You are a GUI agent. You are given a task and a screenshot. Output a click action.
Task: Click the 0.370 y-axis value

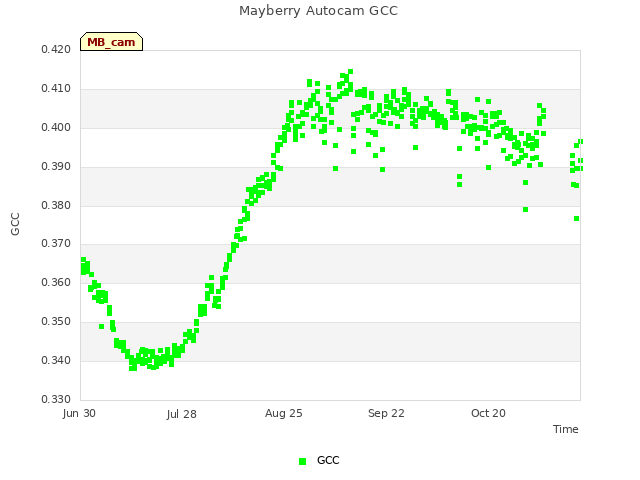pos(56,244)
